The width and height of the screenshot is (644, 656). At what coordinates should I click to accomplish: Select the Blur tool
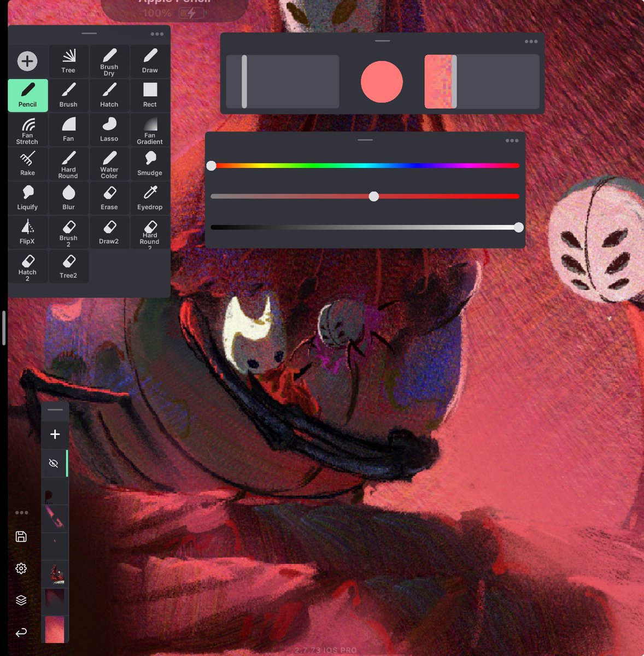[x=68, y=198]
